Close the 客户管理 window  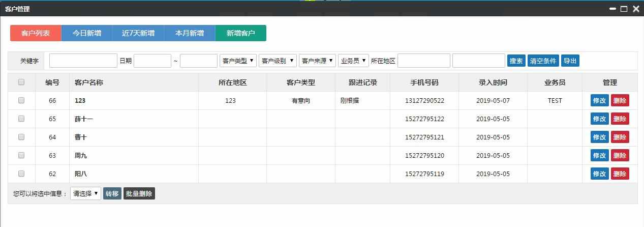tap(636, 9)
